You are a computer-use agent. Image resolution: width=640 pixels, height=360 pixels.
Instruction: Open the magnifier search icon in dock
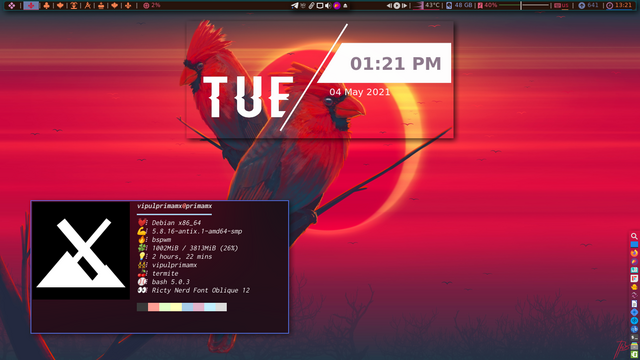click(634, 236)
